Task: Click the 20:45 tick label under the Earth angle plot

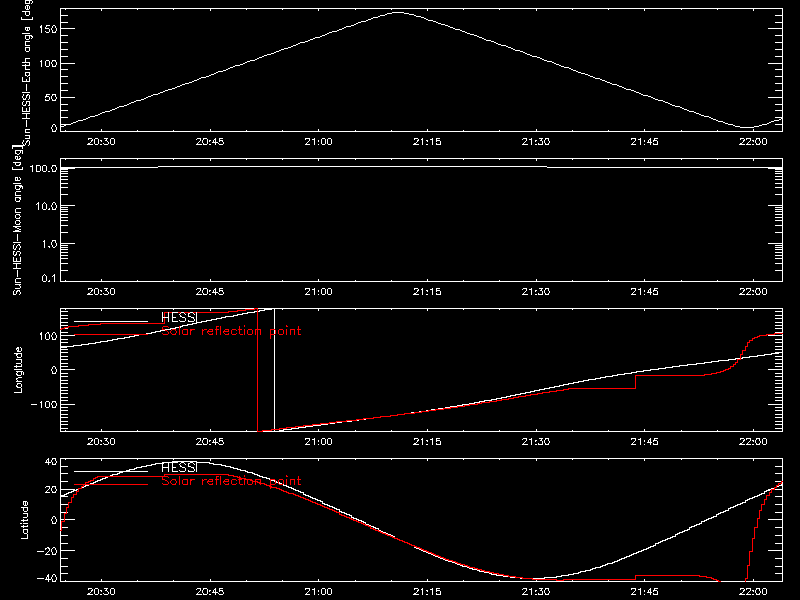Action: click(x=210, y=142)
